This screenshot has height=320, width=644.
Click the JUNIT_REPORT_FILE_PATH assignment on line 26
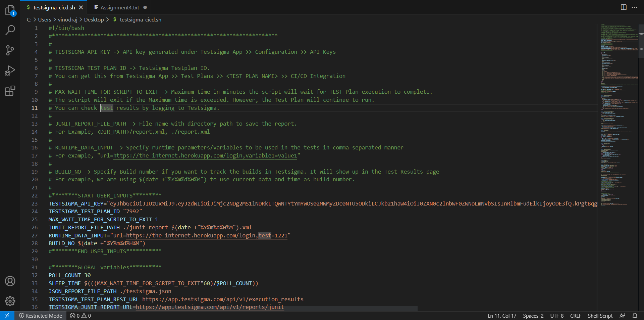pos(150,227)
